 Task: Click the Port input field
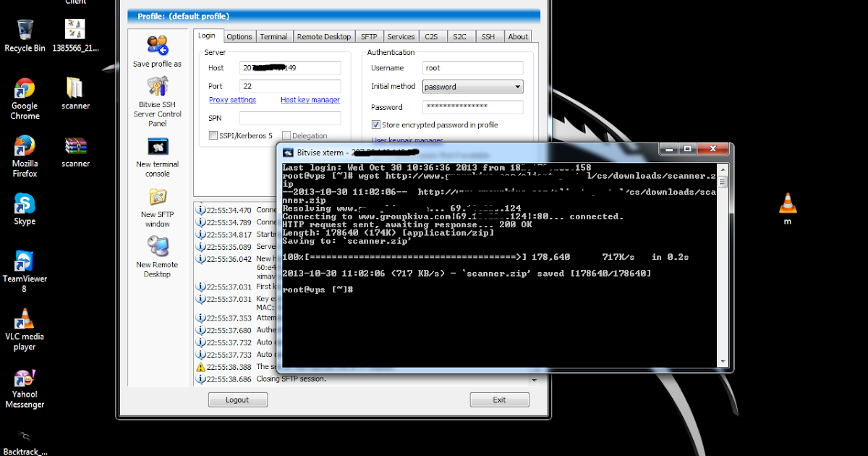[290, 86]
